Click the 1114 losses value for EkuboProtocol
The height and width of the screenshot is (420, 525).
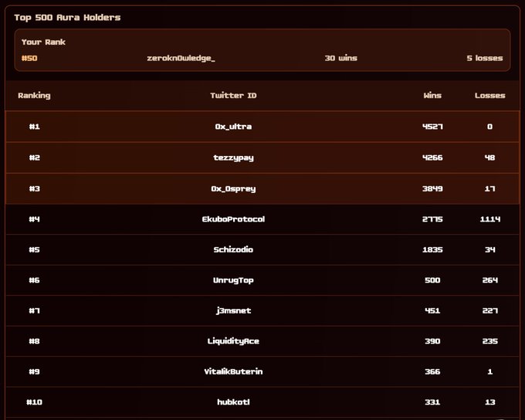(x=489, y=219)
